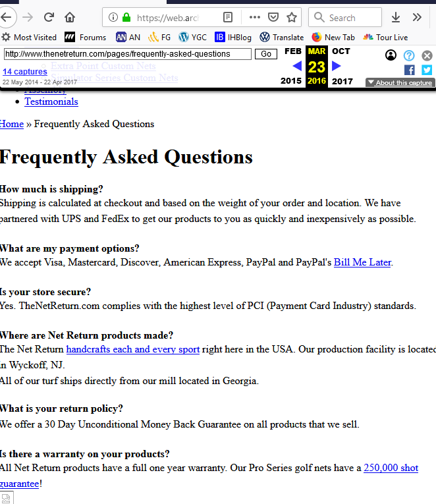Click the 'How much is shipping?' question
The height and width of the screenshot is (504, 436).
(x=51, y=189)
